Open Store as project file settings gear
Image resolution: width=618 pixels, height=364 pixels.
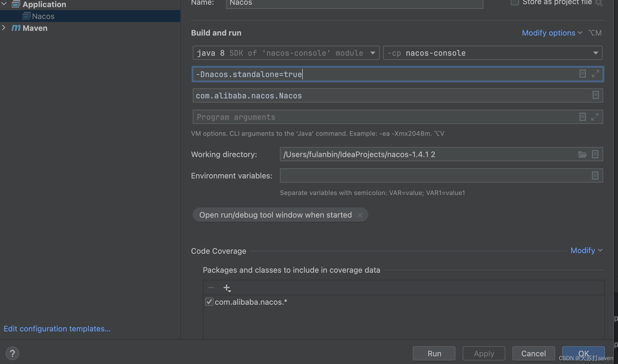599,3
